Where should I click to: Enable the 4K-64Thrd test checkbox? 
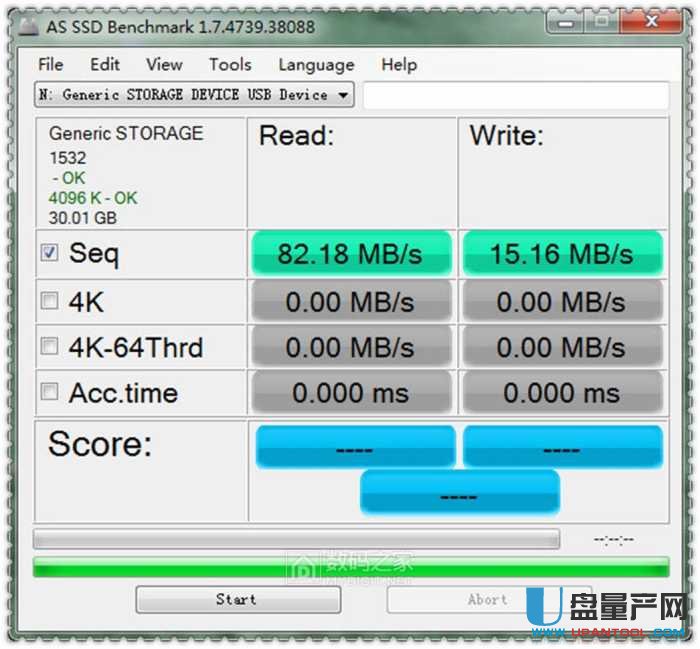tap(49, 346)
